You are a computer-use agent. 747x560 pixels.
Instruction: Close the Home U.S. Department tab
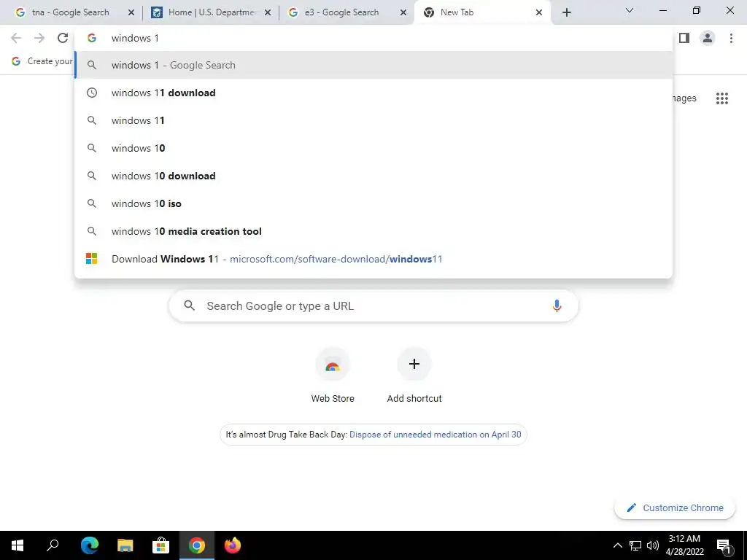coord(268,12)
